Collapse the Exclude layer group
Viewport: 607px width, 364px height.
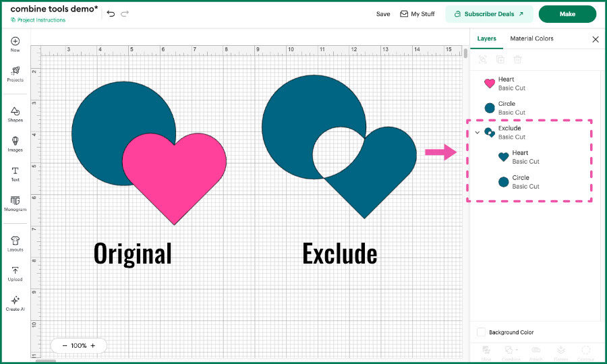(478, 132)
